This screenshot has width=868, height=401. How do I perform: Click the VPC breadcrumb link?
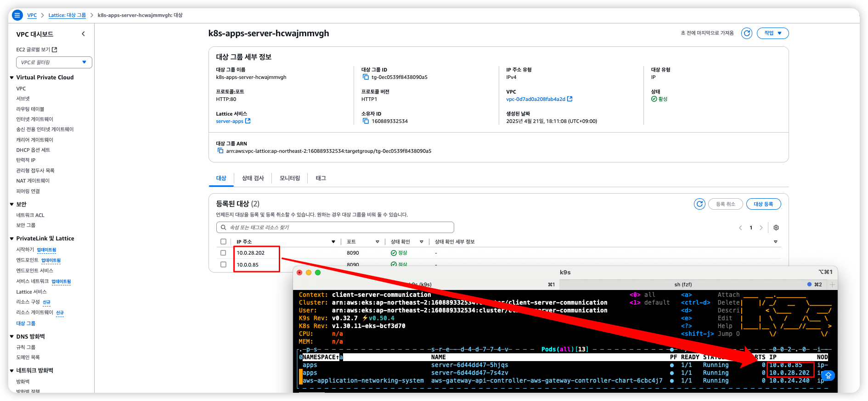[x=32, y=15]
